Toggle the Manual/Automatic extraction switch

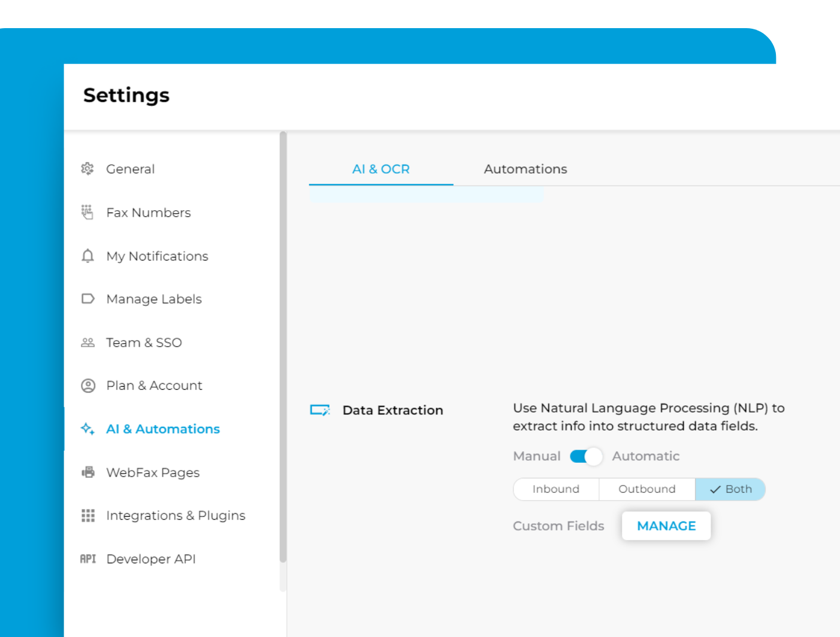586,456
